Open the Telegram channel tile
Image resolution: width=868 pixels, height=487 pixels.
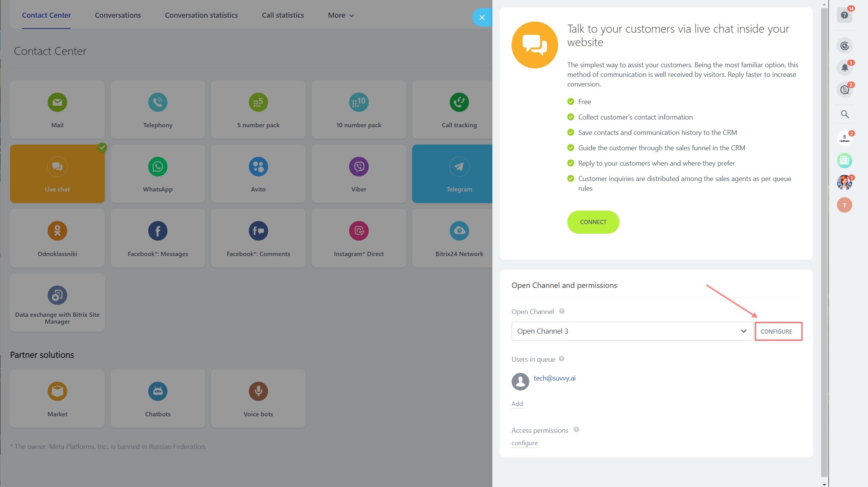point(452,174)
